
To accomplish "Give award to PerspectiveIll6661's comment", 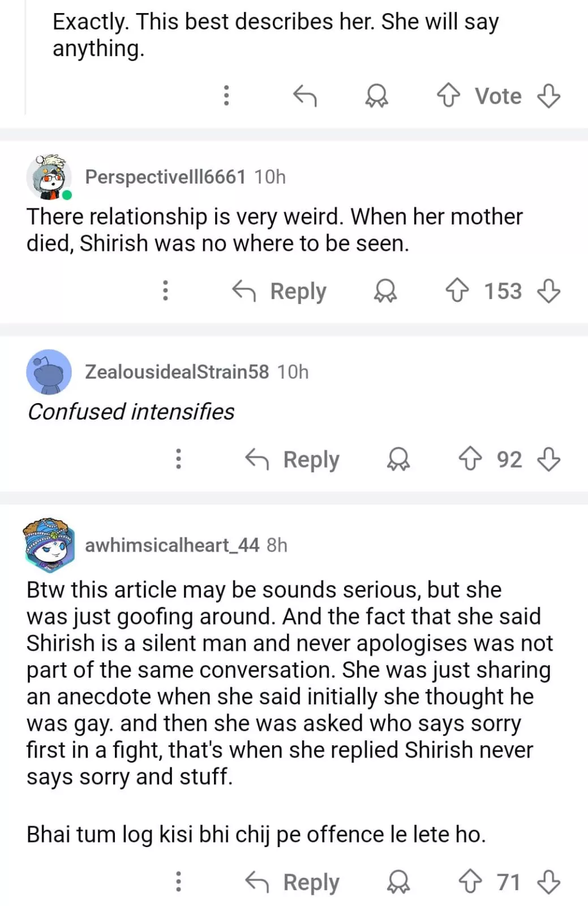I will tap(385, 291).
